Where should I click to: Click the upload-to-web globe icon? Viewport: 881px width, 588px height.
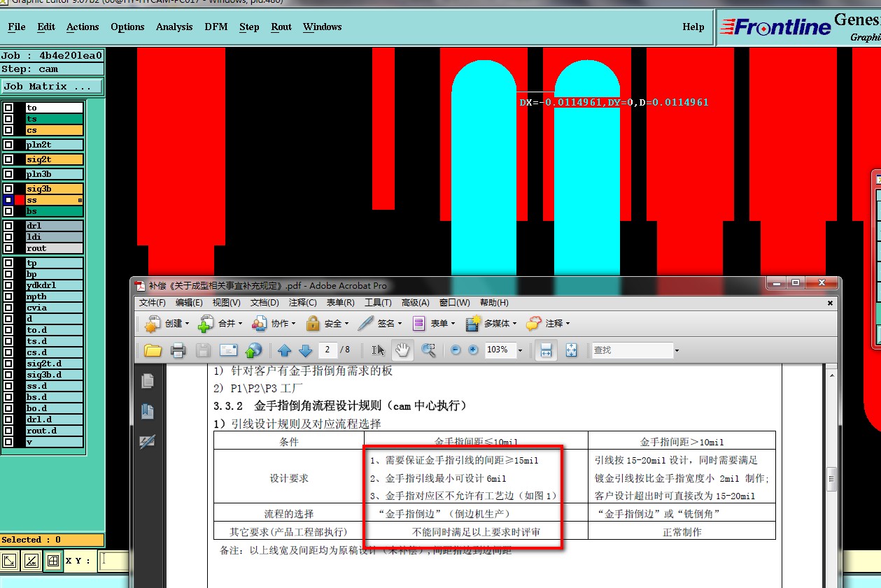(253, 350)
